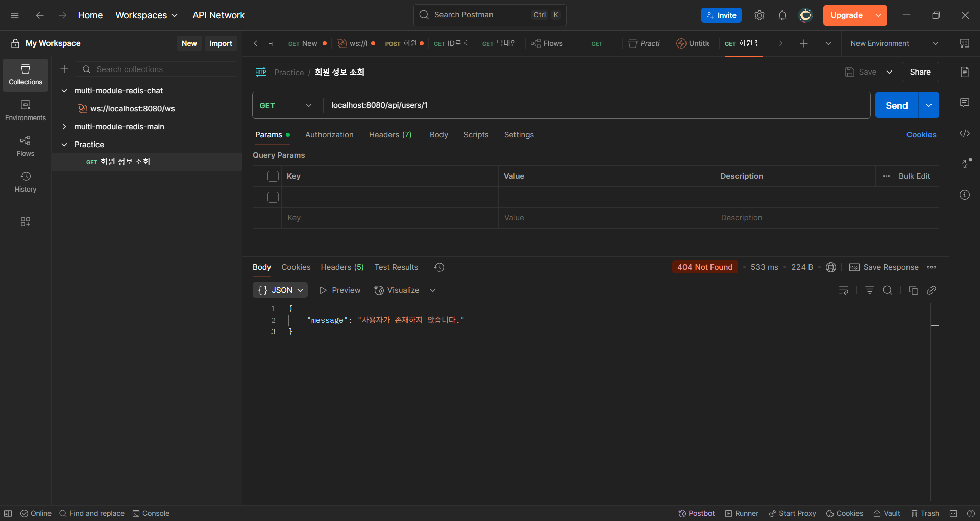The image size is (980, 521).
Task: Toggle response line wrap icon
Action: point(844,290)
